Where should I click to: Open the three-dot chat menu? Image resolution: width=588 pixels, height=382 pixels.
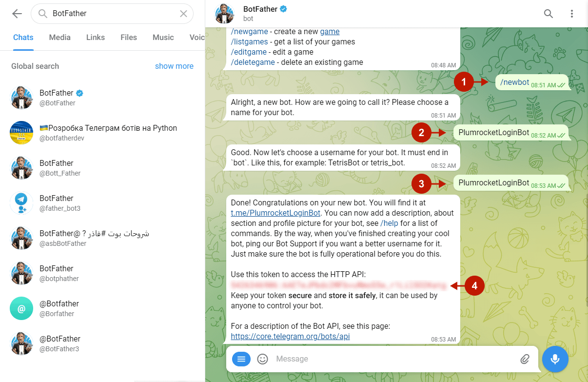point(572,14)
